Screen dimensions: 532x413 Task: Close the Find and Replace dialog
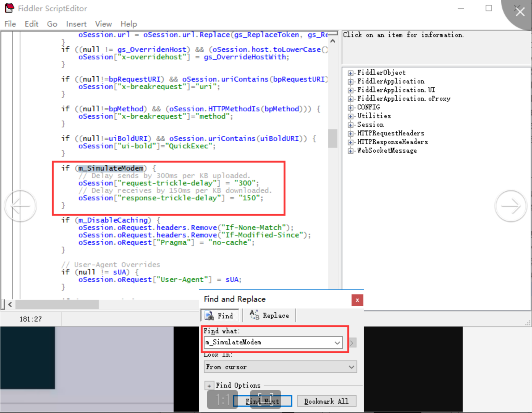pos(357,300)
